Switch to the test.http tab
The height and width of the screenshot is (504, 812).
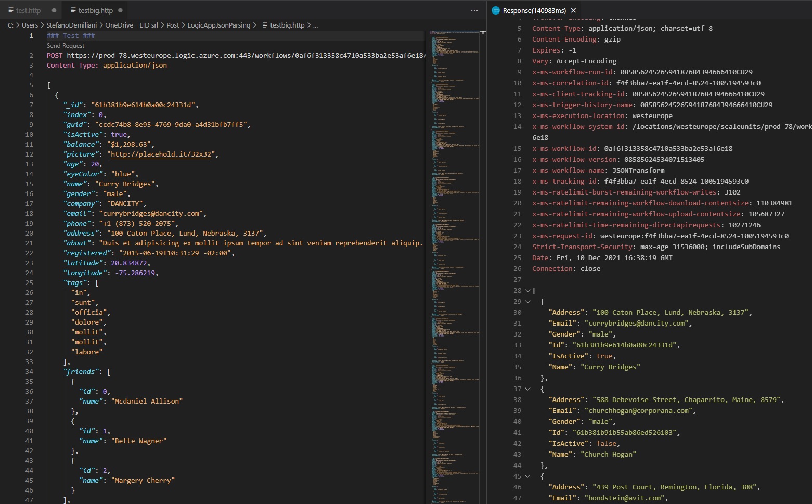click(x=29, y=10)
